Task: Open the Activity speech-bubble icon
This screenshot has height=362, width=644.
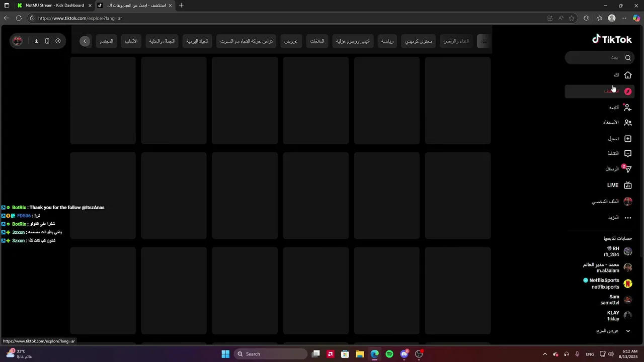Action: (628, 153)
